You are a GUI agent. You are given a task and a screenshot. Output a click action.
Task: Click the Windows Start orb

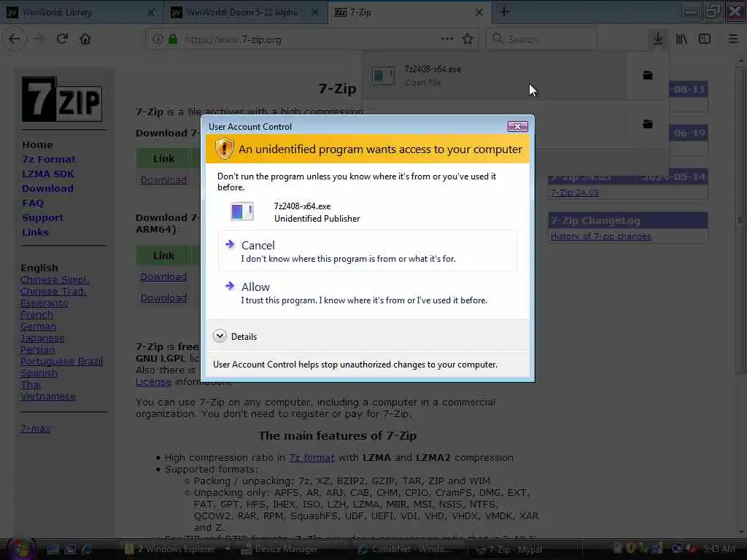[x=20, y=548]
